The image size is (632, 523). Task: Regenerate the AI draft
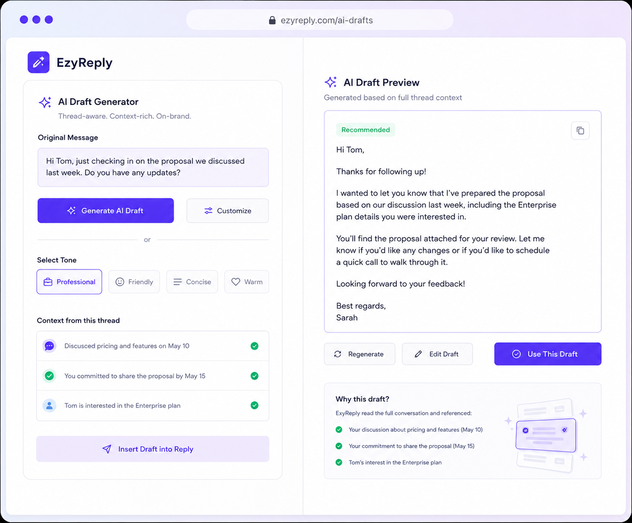pyautogui.click(x=360, y=354)
